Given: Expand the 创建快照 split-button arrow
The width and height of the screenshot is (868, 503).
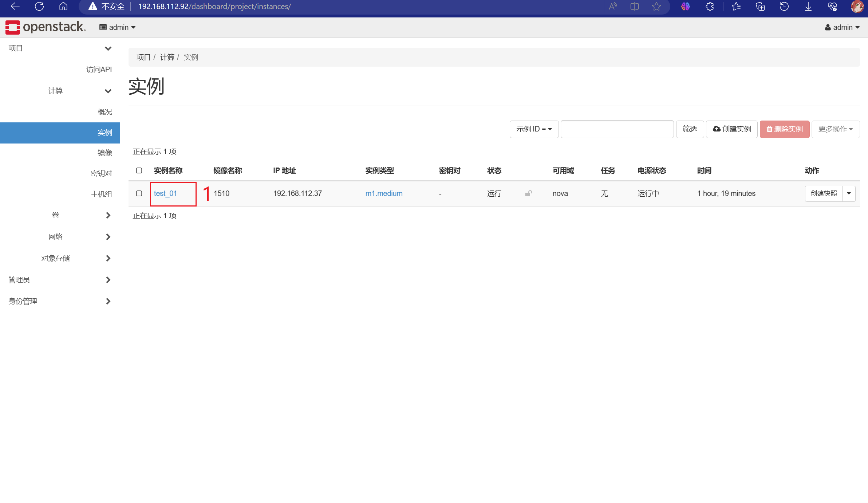Looking at the screenshot, I should 849,193.
